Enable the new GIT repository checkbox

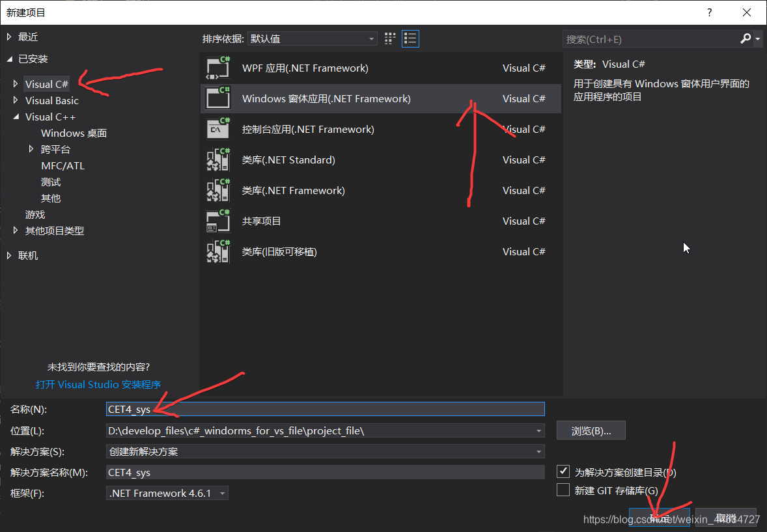point(563,490)
